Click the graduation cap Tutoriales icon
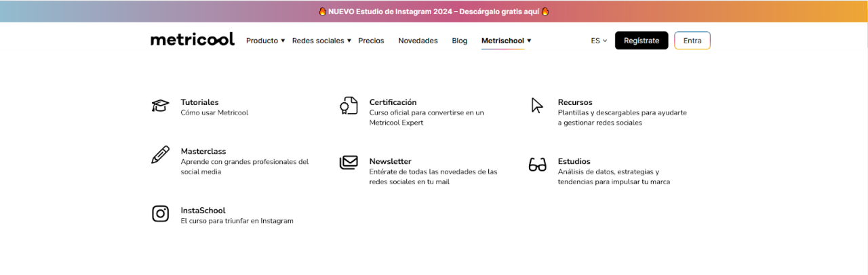This screenshot has width=868, height=275. point(160,106)
